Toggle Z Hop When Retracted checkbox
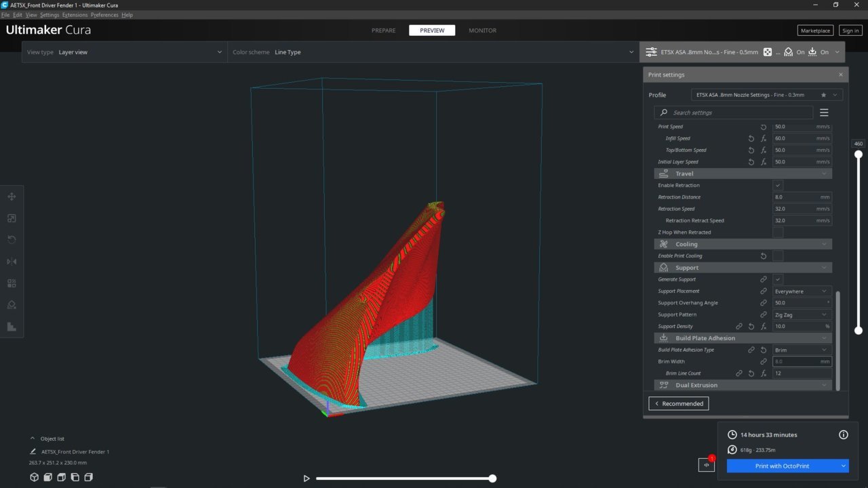Screen dimensions: 868x488 (x=778, y=232)
